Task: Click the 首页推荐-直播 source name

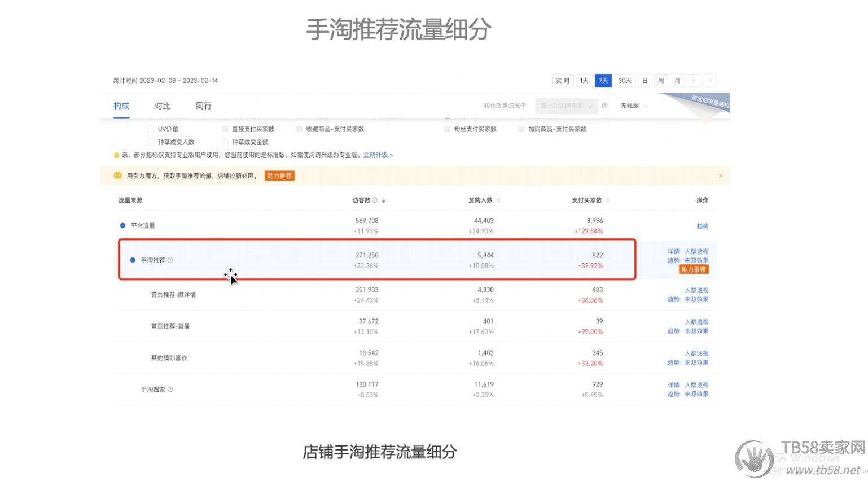Action: (170, 326)
